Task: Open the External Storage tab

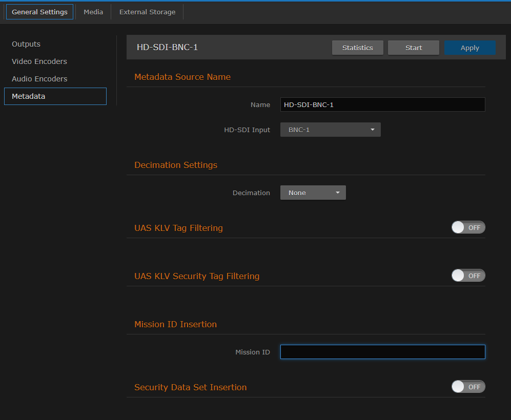Action: point(147,12)
